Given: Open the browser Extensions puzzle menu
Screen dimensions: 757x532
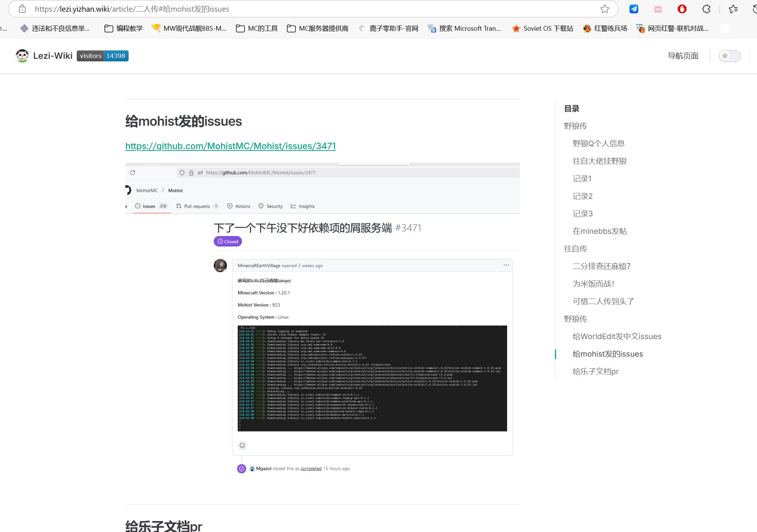Looking at the screenshot, I should 706,9.
